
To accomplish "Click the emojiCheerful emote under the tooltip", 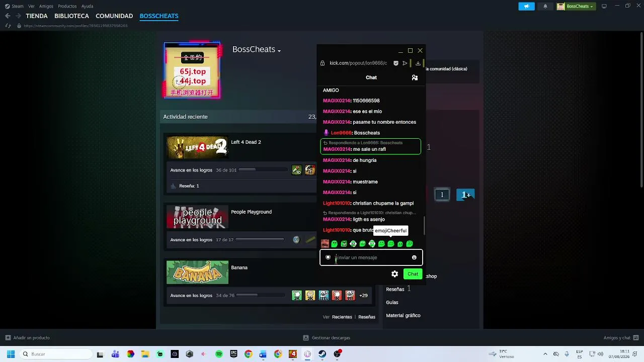I will pyautogui.click(x=390, y=244).
